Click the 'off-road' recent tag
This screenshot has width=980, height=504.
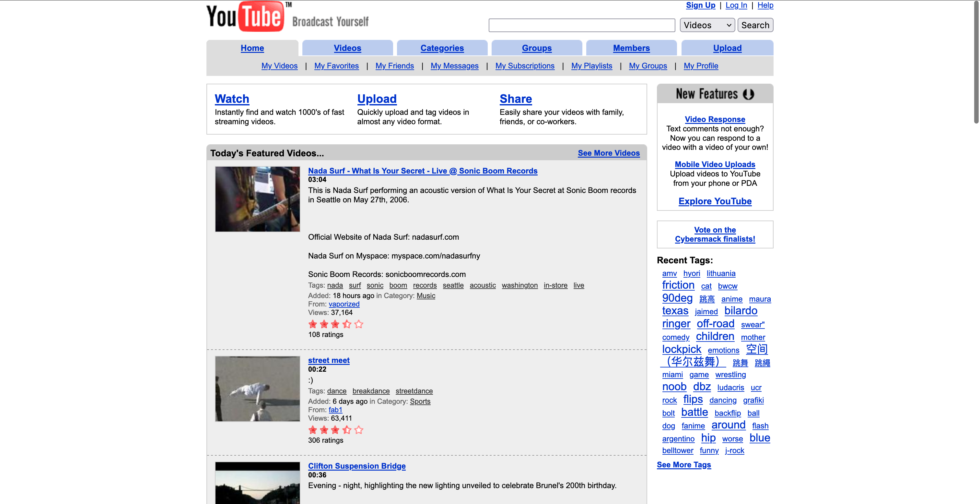click(715, 324)
